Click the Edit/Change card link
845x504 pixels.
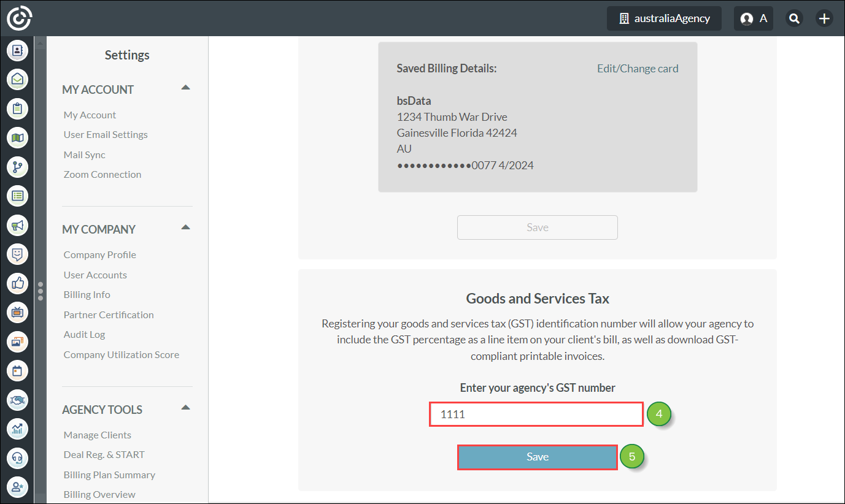point(638,68)
